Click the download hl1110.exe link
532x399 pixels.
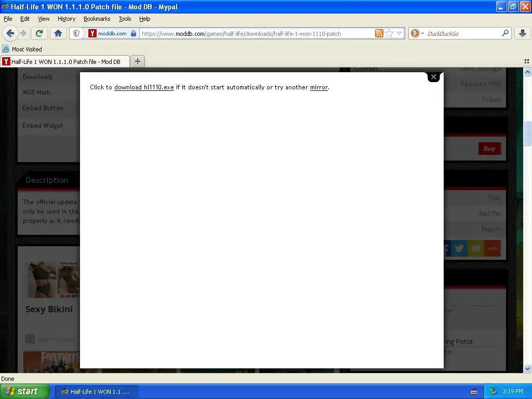pos(144,87)
